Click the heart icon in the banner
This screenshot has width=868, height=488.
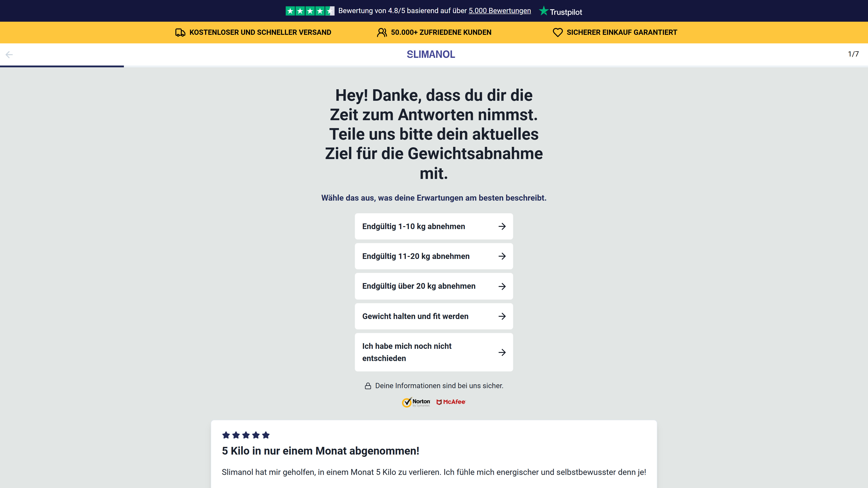pos(558,33)
